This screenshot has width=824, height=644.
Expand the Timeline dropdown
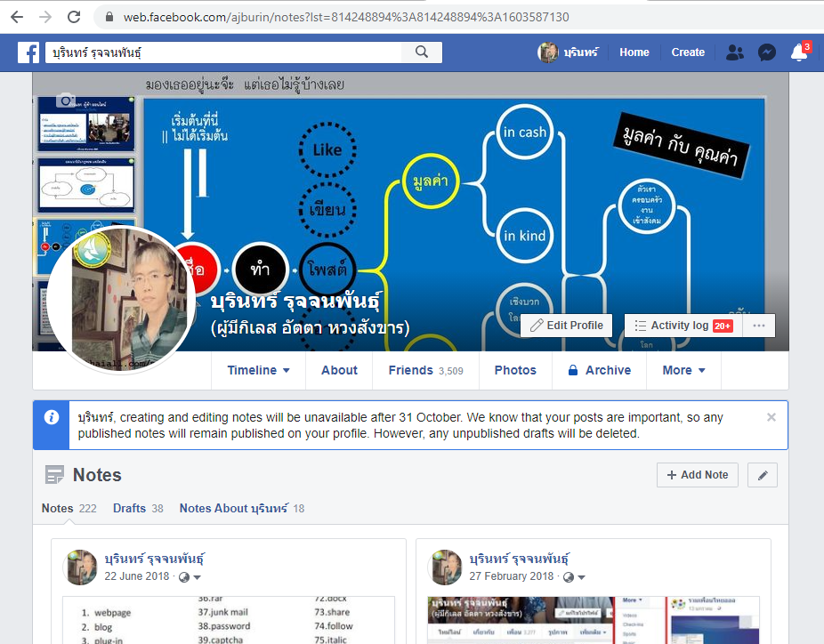[258, 370]
